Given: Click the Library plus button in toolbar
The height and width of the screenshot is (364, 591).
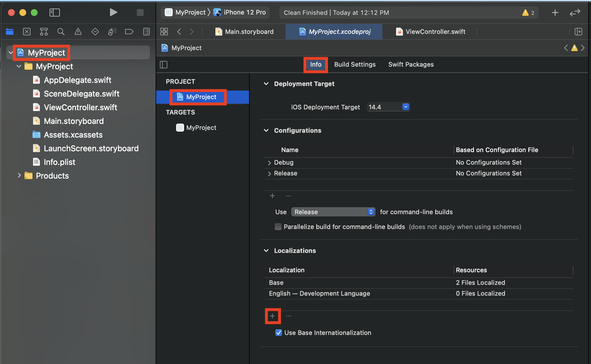Looking at the screenshot, I should pos(555,13).
